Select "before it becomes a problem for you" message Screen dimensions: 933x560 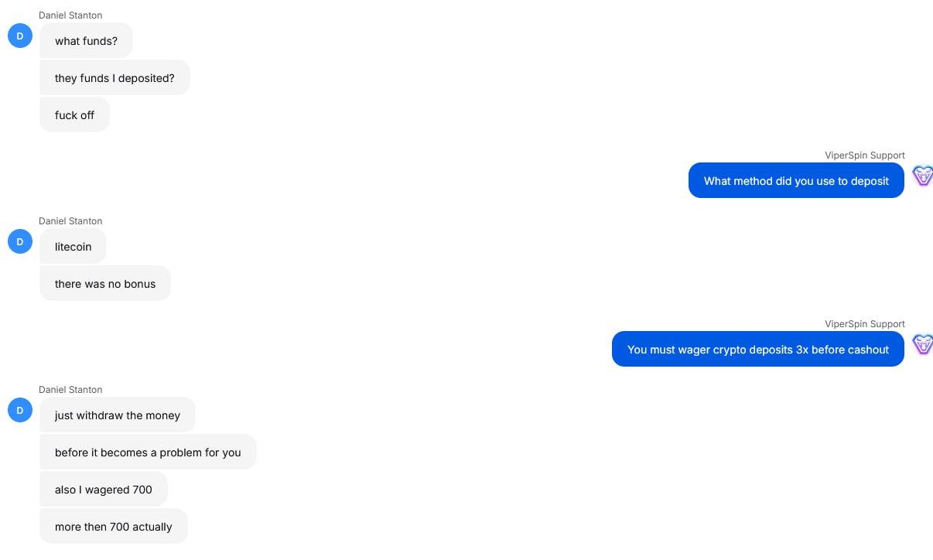(x=148, y=452)
